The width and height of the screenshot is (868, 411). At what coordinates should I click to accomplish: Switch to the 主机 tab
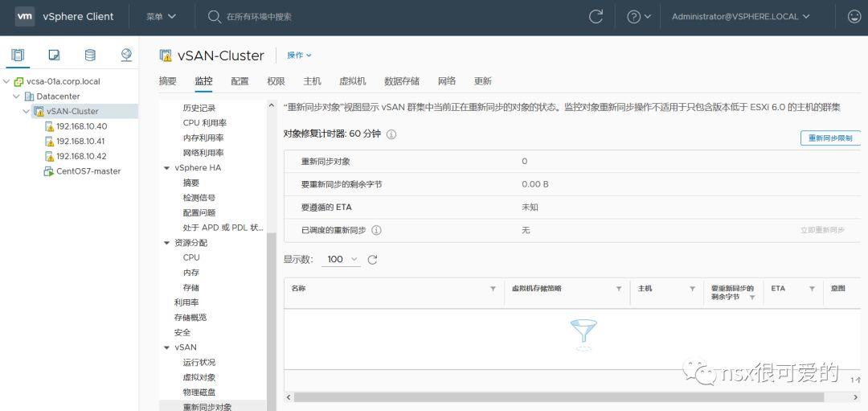312,81
